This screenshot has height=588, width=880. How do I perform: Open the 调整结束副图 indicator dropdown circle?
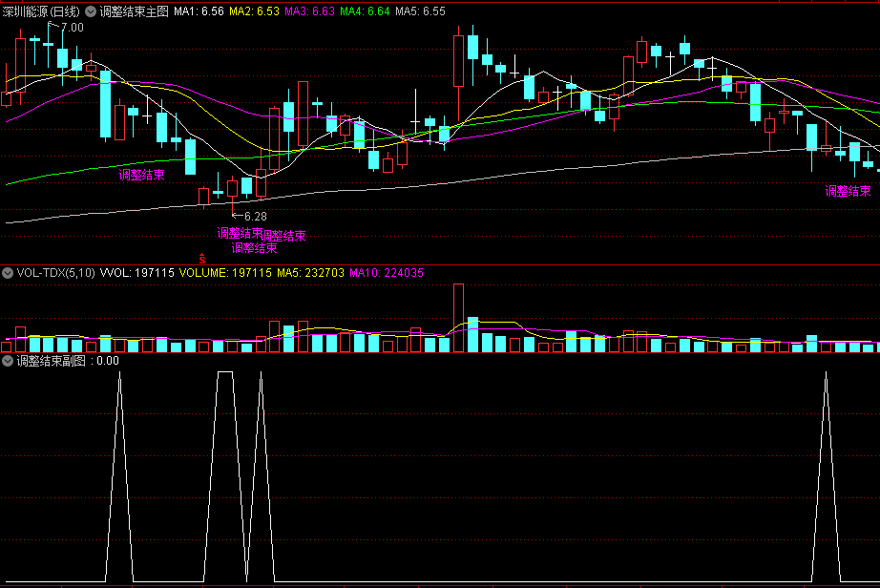point(8,361)
